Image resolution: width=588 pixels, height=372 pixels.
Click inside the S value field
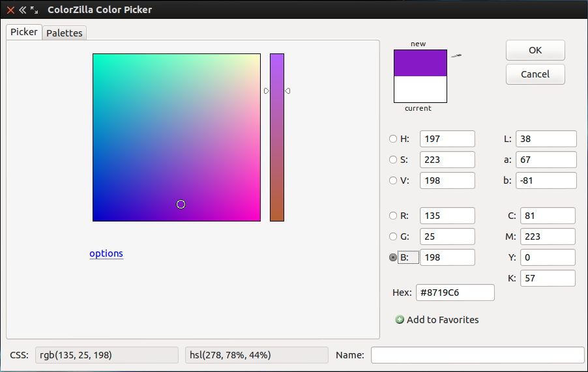click(x=447, y=160)
